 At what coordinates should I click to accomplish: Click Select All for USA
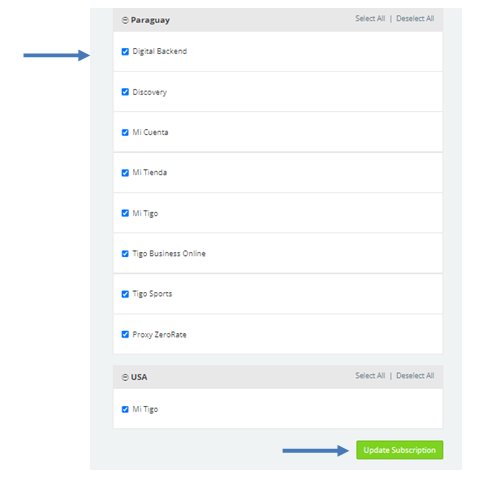[370, 376]
